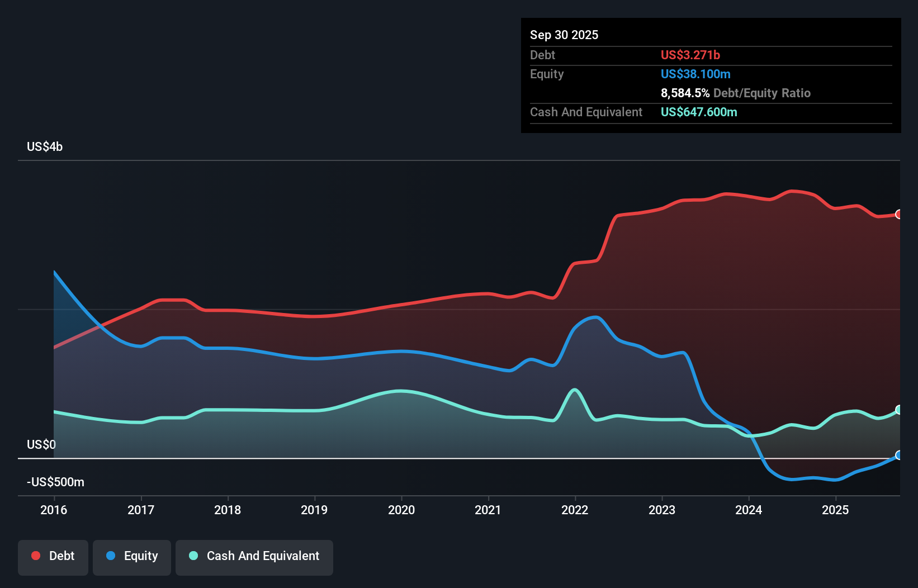Viewport: 918px width, 588px height.
Task: Click the Sep 30 2025 tooltip date
Action: click(x=564, y=35)
